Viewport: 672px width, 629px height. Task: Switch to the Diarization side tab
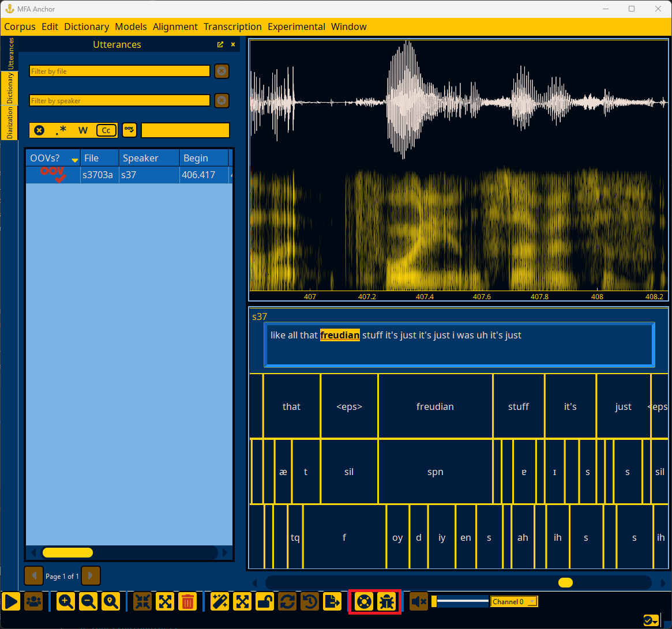pyautogui.click(x=10, y=123)
